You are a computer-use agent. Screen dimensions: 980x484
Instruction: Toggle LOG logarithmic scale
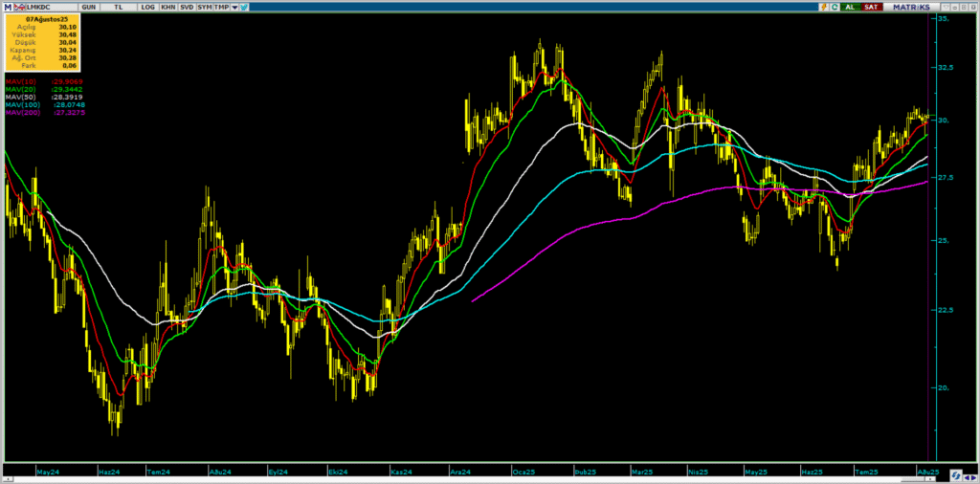[147, 7]
